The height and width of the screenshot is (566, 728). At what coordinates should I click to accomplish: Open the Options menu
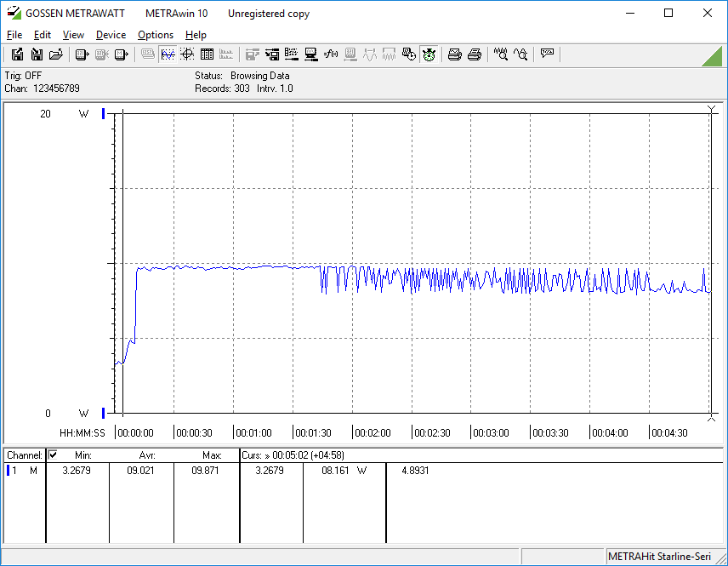coord(156,35)
